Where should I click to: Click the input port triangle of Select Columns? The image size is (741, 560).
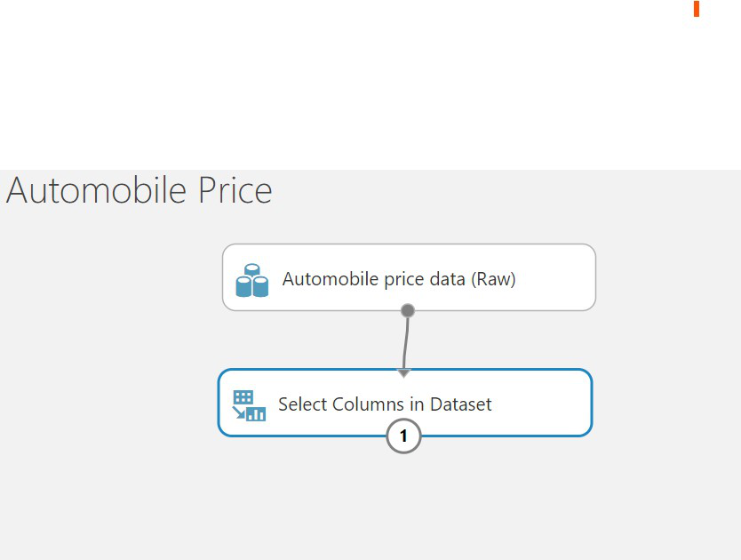(x=404, y=373)
